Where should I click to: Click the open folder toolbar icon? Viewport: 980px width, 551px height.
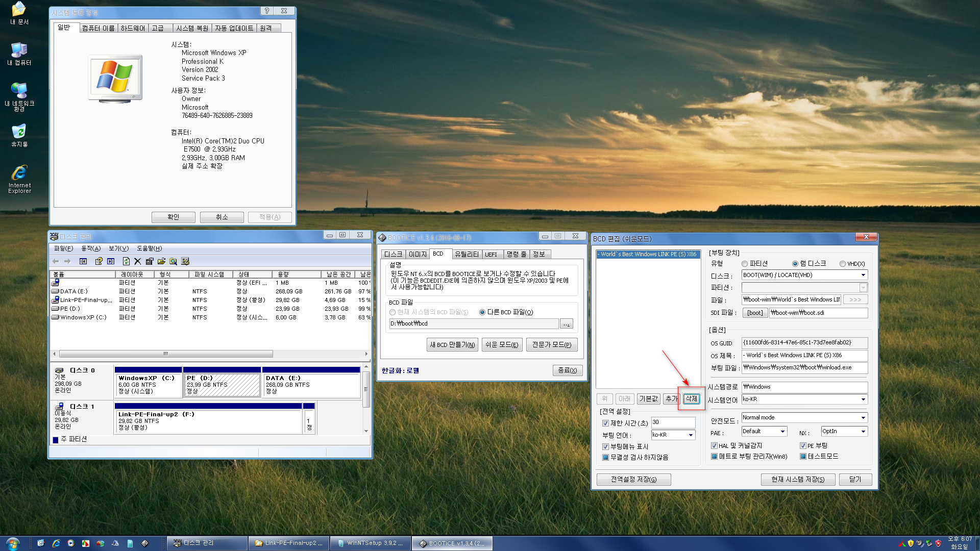tap(161, 262)
